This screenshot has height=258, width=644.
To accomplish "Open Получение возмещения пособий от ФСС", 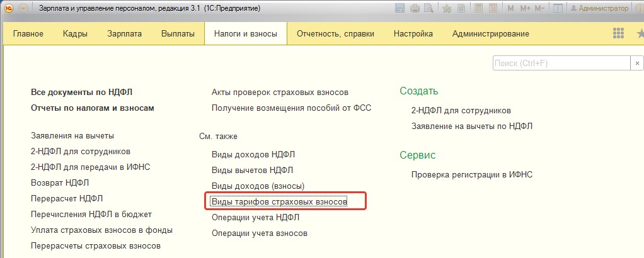I will point(291,108).
